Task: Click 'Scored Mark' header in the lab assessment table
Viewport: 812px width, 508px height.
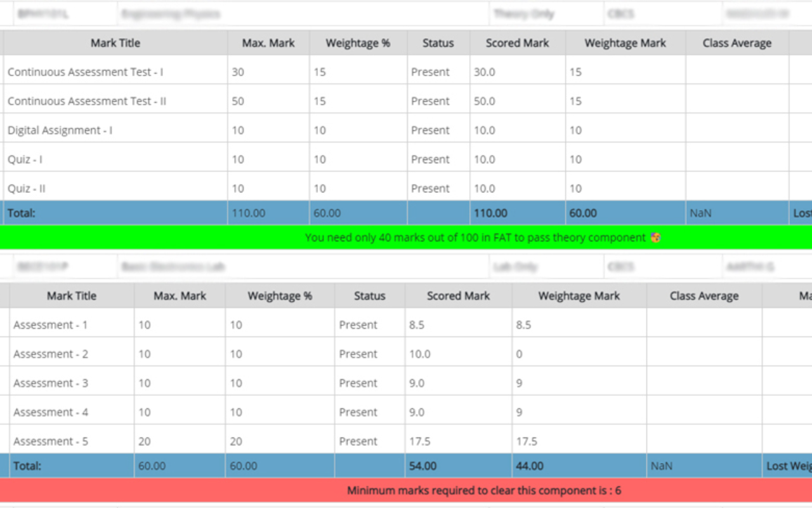Action: click(459, 296)
